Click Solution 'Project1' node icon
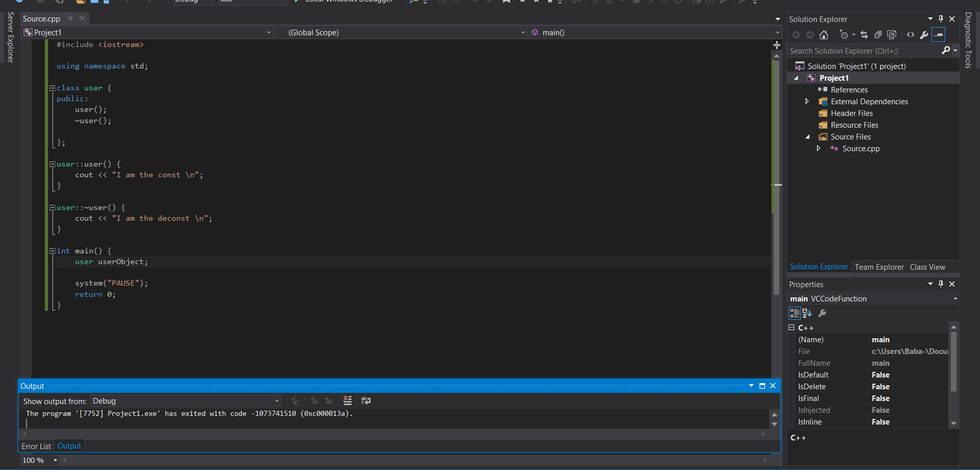The height and width of the screenshot is (470, 980). click(x=800, y=66)
